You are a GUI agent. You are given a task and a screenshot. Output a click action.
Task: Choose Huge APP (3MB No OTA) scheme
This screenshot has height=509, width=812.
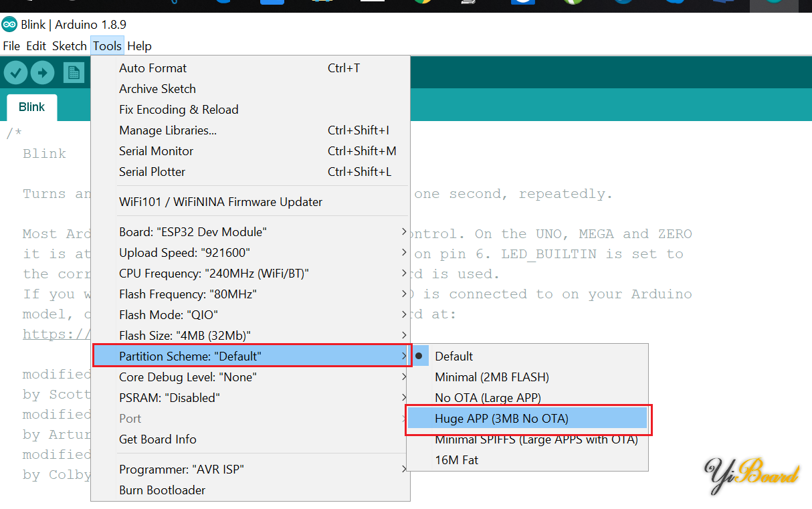(501, 419)
